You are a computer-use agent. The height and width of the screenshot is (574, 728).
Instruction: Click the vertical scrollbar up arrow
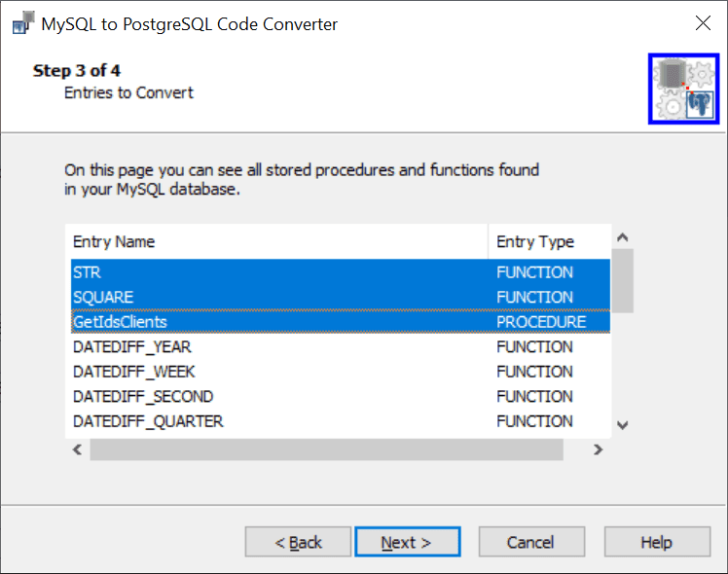(x=623, y=237)
